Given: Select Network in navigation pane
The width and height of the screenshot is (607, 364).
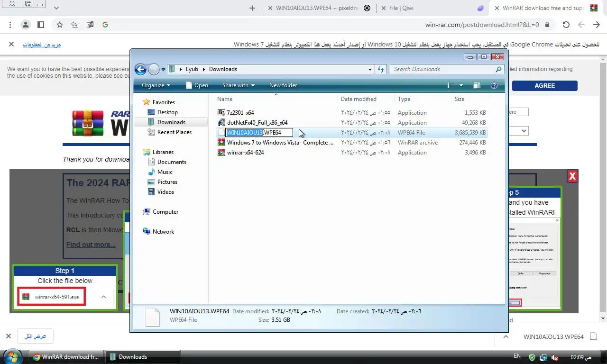Looking at the screenshot, I should click(163, 232).
